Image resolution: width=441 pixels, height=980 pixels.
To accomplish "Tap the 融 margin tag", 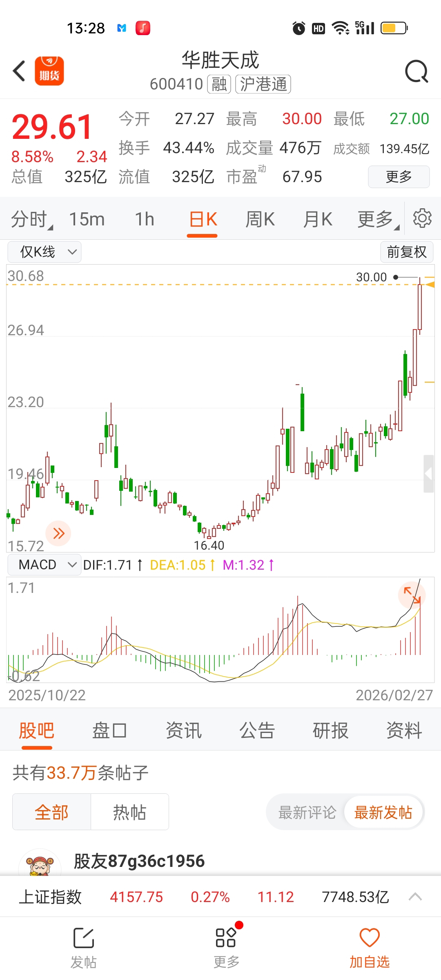I will (219, 84).
